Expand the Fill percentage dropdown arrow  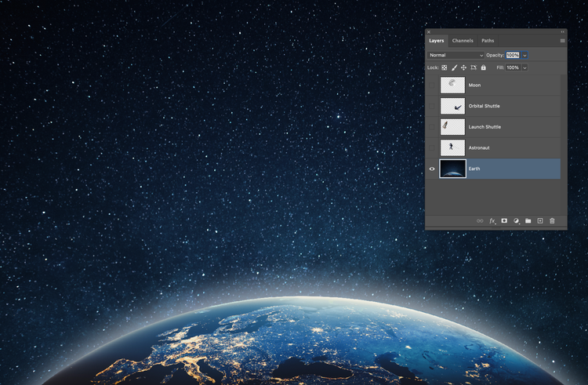(x=524, y=67)
